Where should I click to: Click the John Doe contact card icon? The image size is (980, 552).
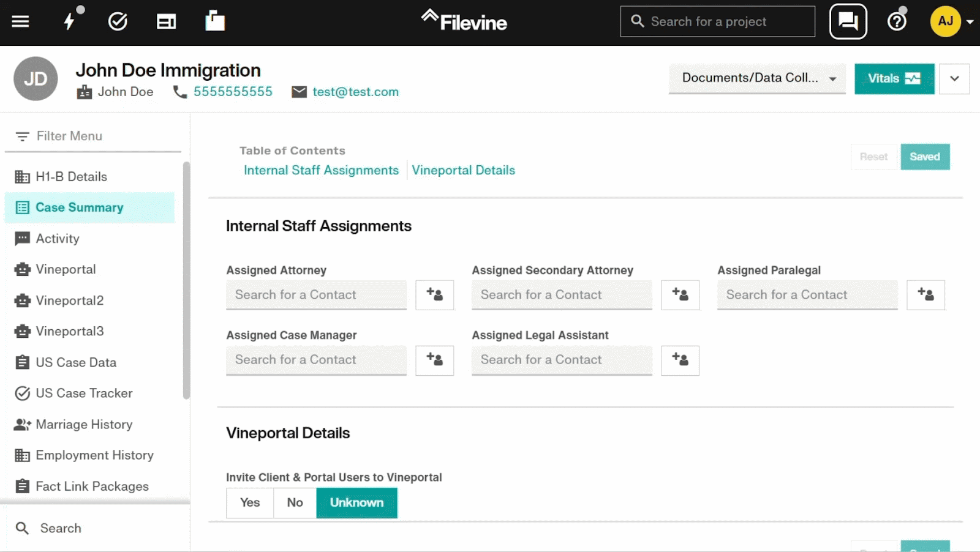tap(84, 92)
